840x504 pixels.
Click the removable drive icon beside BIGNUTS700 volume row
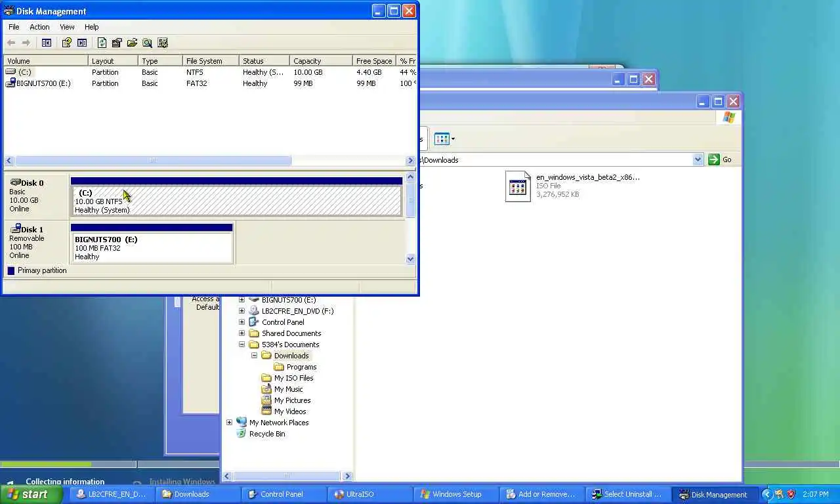pos(10,83)
